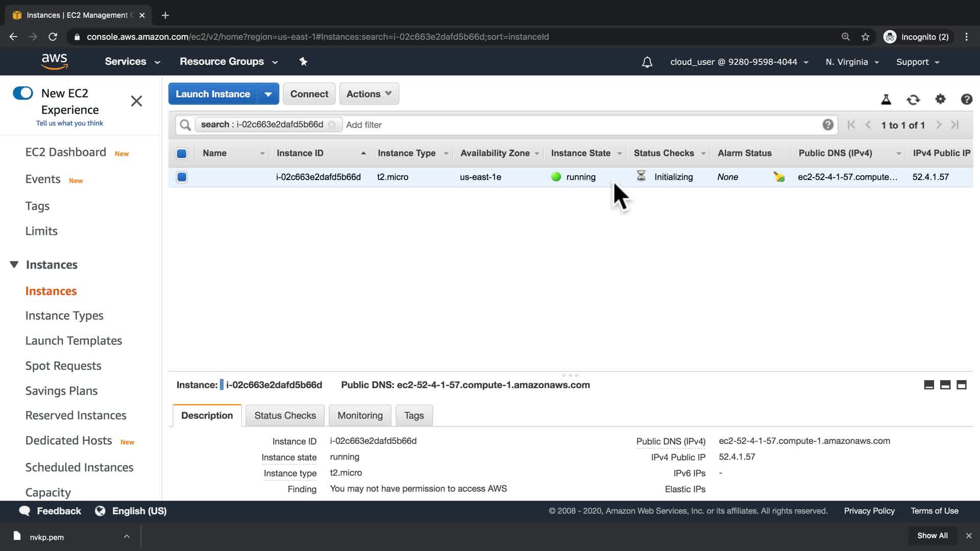
Task: Check the select-all header checkbox
Action: (x=182, y=153)
